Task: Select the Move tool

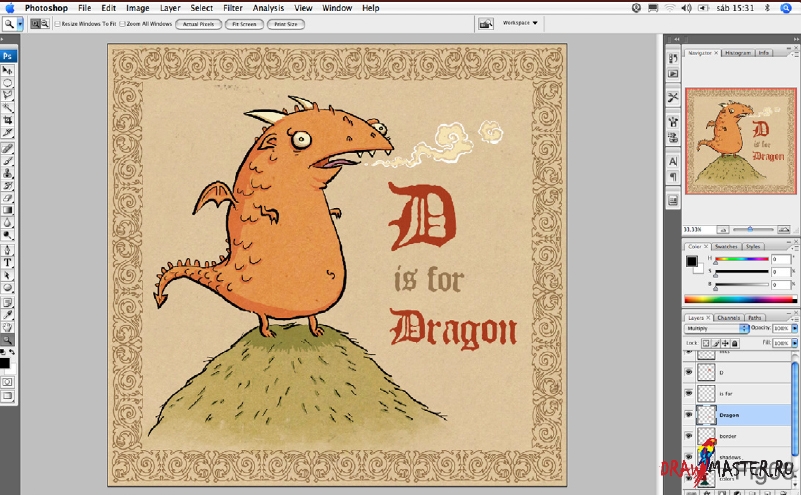Action: pos(7,70)
